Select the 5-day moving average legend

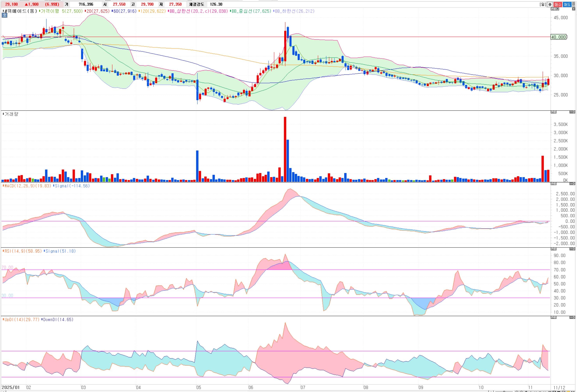point(61,11)
